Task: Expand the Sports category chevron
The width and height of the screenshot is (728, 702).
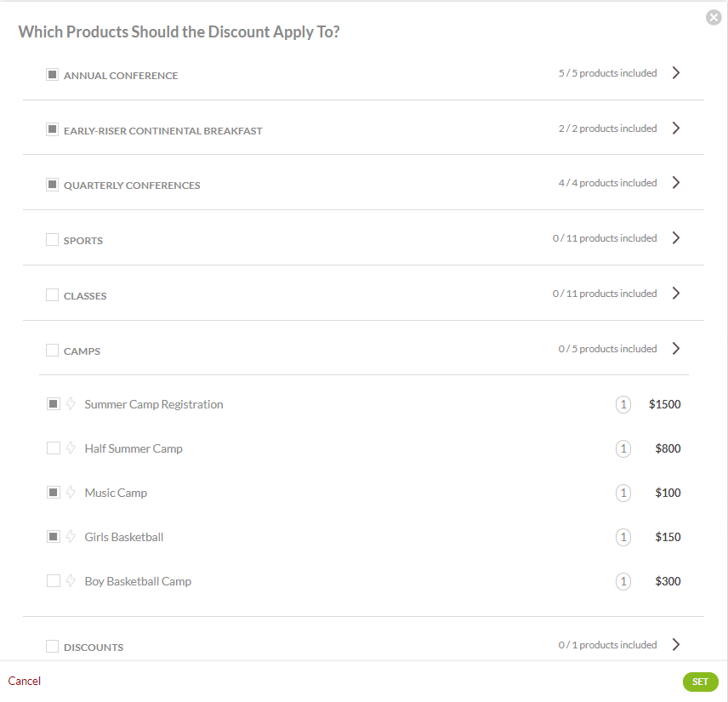Action: [x=676, y=238]
